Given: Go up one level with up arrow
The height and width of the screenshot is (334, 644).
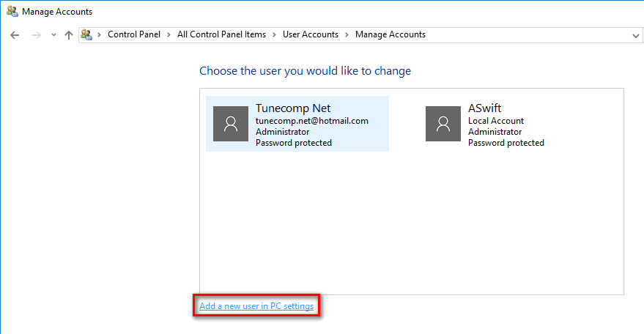Looking at the screenshot, I should pyautogui.click(x=69, y=35).
